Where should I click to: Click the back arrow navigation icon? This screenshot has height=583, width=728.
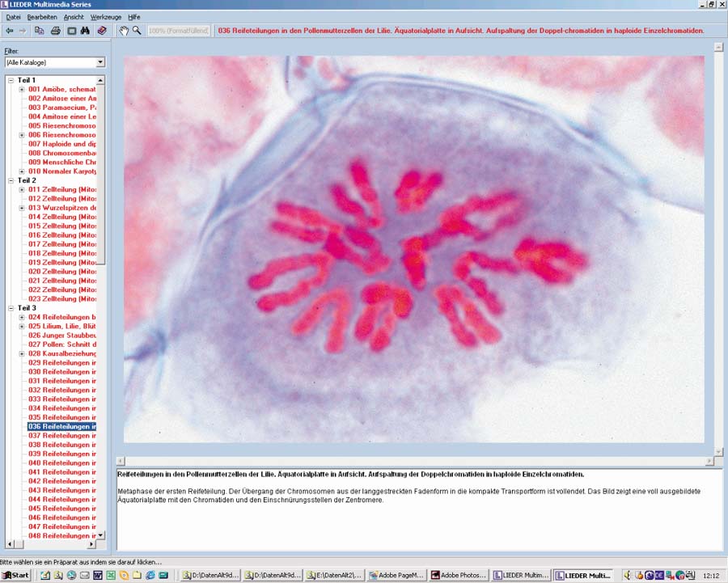pyautogui.click(x=9, y=31)
